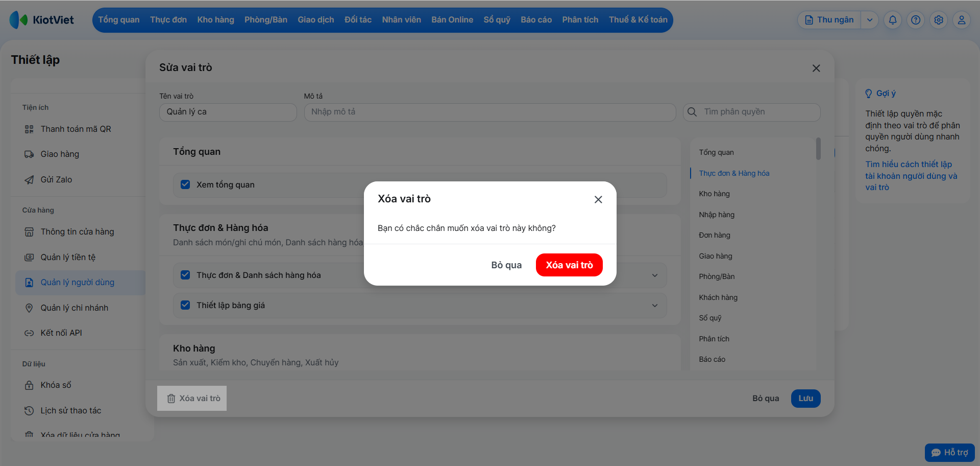Screen dimensions: 980x466
Task: Click the Gợi ý lightbulb icon
Action: (x=869, y=94)
